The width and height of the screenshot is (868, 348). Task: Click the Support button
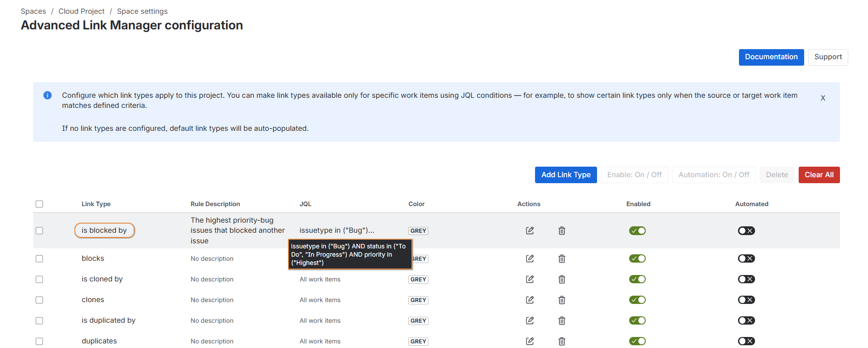pyautogui.click(x=828, y=57)
